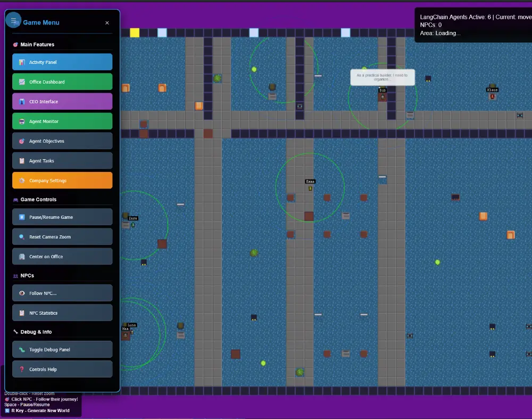Center the view on Office

click(62, 257)
